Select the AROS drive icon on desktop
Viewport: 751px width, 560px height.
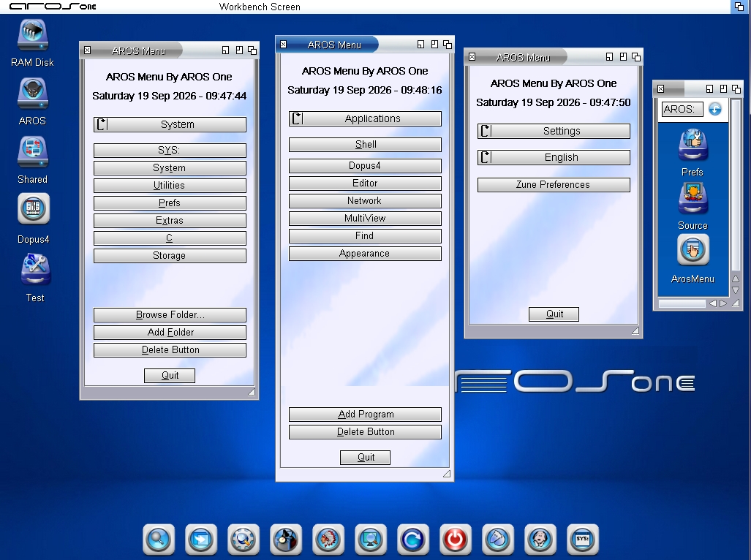(x=33, y=94)
